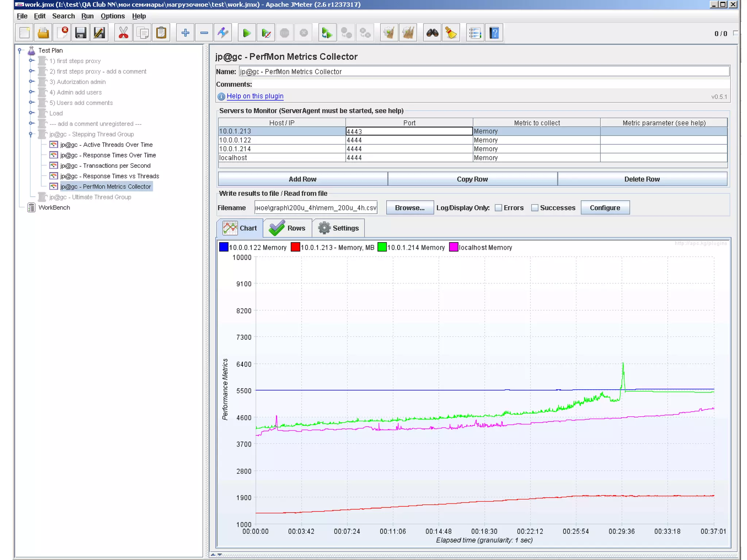
Task: Click the Filename input field
Action: coord(315,208)
